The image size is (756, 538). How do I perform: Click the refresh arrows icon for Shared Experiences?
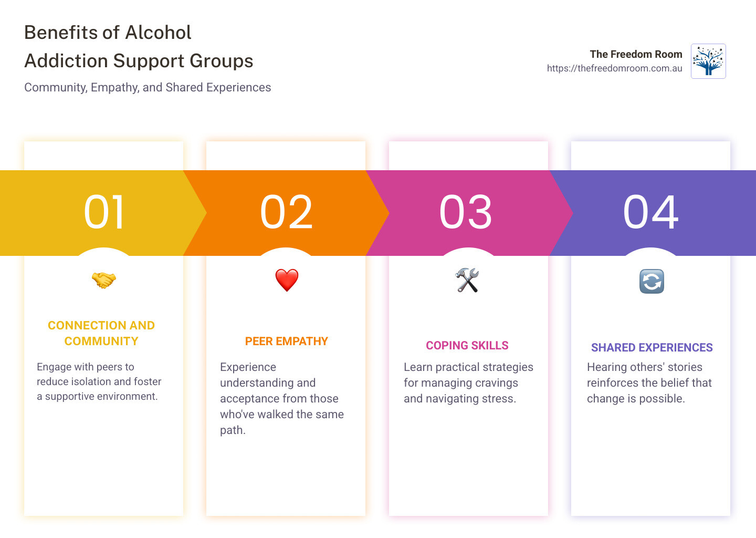pos(650,281)
